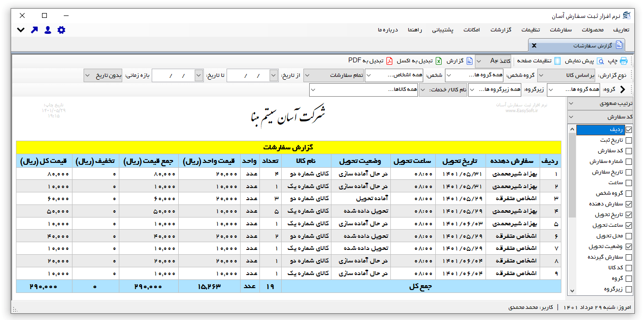Disable the سفارش دهنده column checkbox

coord(629,204)
